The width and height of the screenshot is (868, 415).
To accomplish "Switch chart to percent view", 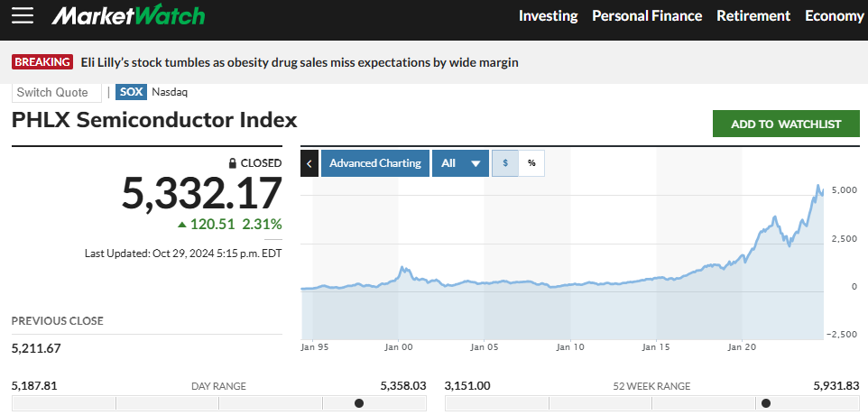I will click(x=531, y=163).
